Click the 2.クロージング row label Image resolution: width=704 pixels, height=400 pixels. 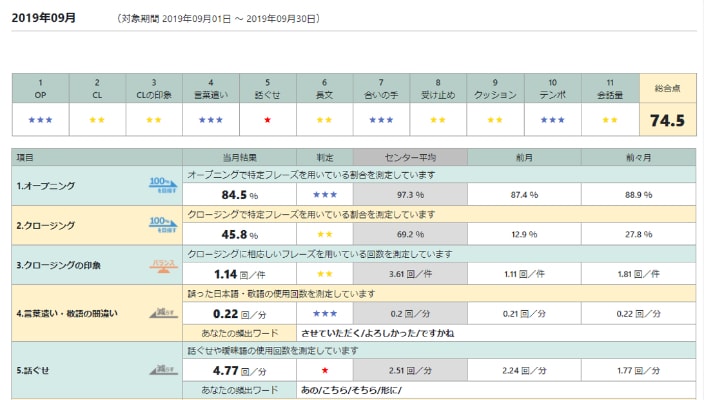pyautogui.click(x=46, y=225)
